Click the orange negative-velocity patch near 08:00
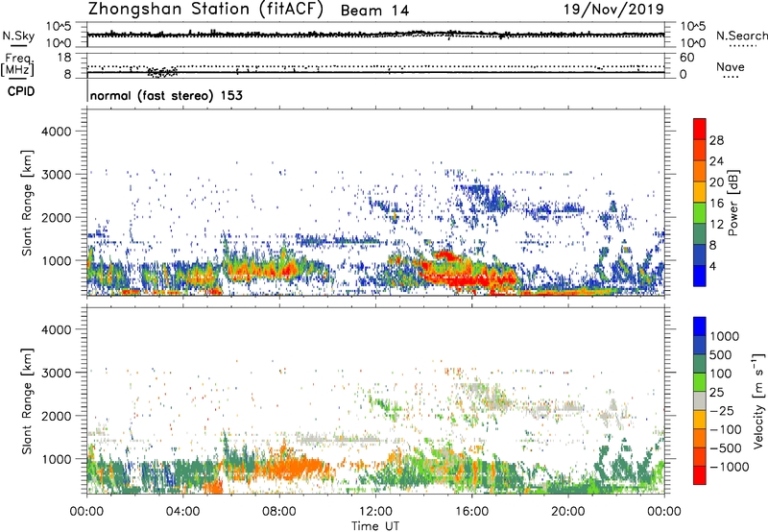 click(x=294, y=469)
